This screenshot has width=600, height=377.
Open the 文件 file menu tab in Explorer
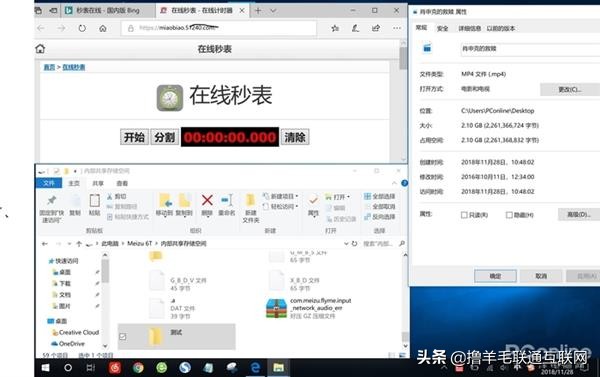point(49,183)
